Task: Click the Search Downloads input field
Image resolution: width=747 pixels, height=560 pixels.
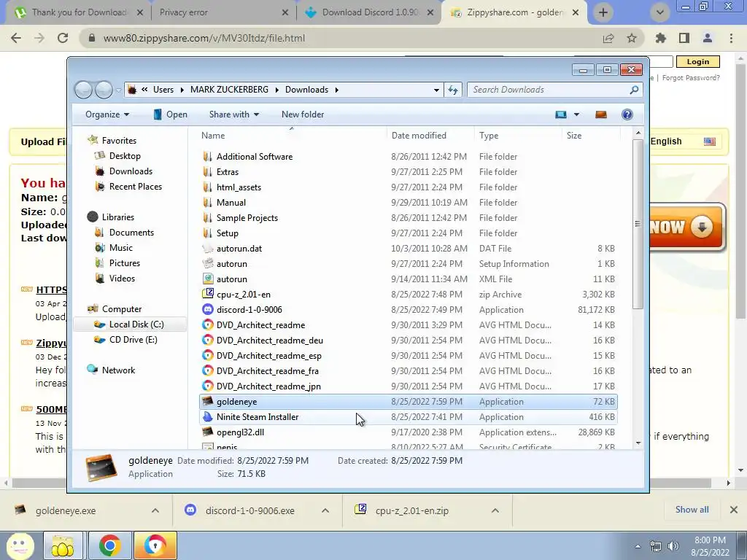Action: pyautogui.click(x=548, y=90)
